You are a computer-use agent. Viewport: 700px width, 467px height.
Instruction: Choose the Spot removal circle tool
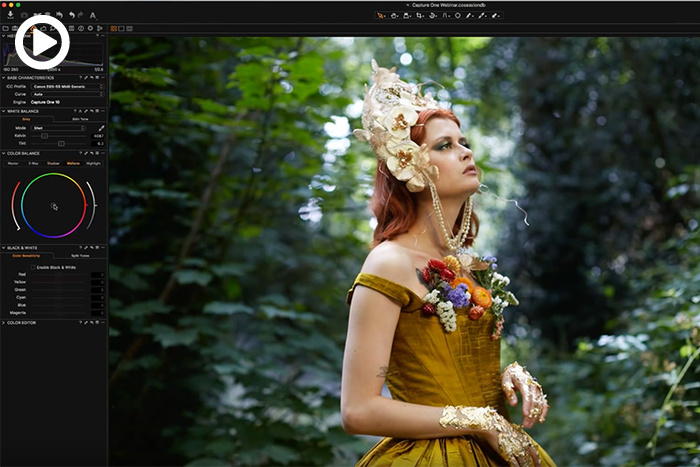click(458, 16)
